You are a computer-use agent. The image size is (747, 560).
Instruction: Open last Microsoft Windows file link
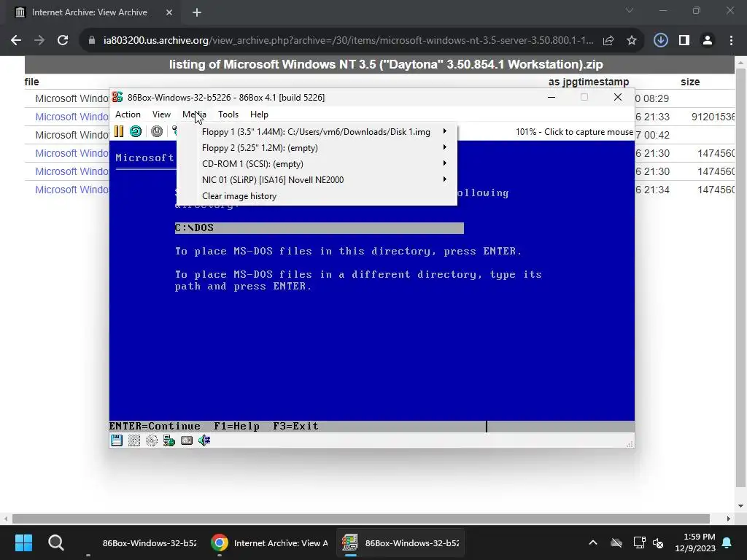(x=72, y=190)
